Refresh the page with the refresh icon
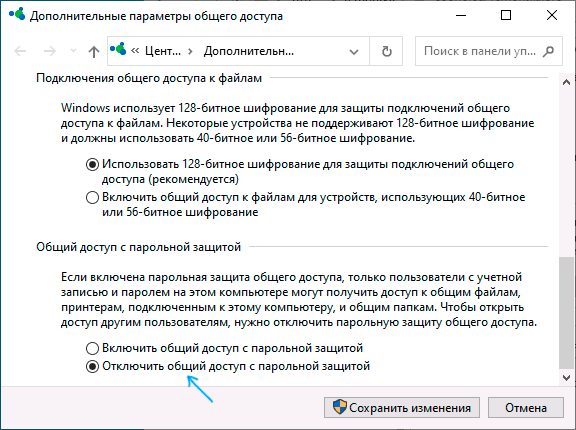 coord(386,51)
